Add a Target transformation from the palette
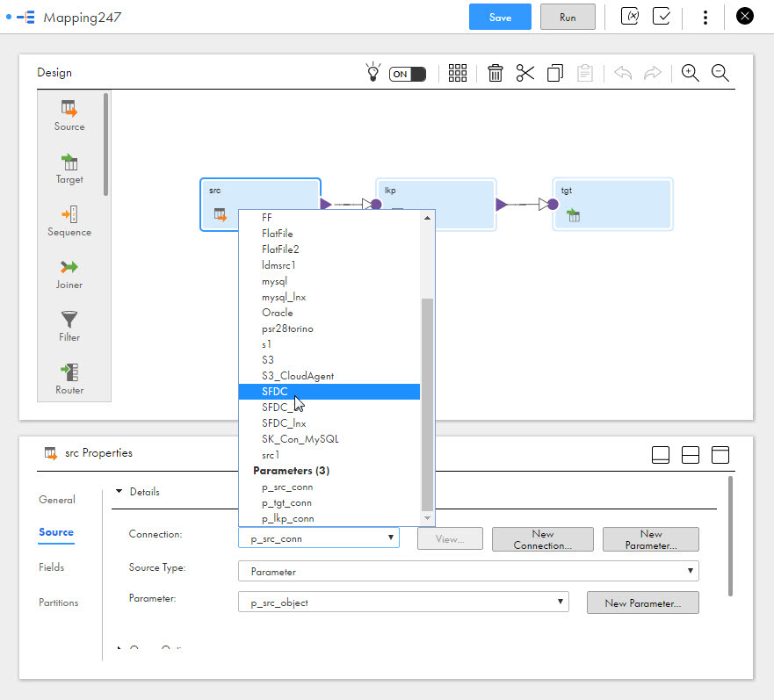Image resolution: width=774 pixels, height=700 pixels. (x=69, y=169)
